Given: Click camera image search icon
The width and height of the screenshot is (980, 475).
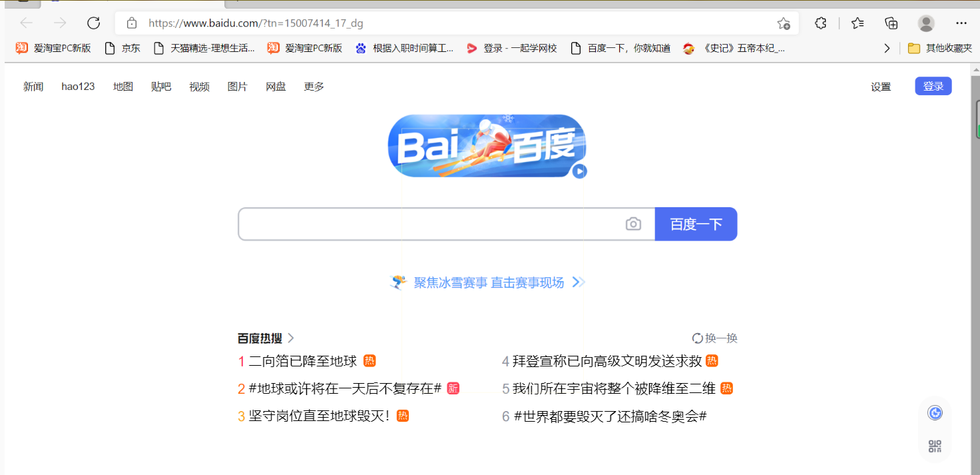Looking at the screenshot, I should (633, 224).
